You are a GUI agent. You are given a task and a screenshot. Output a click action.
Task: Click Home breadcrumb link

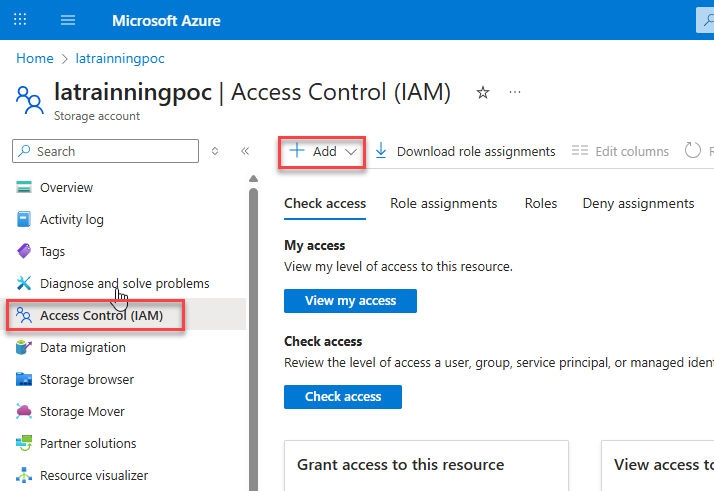(35, 59)
